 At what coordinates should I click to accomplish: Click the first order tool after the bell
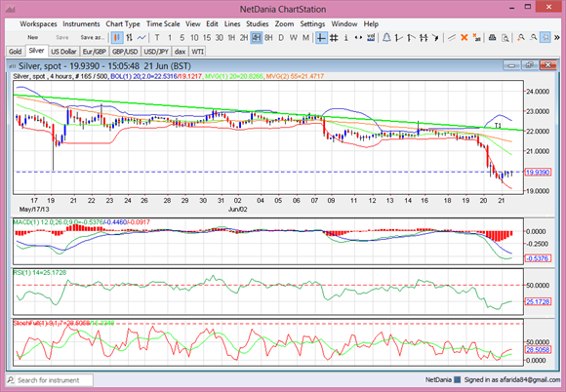pyautogui.click(x=398, y=37)
